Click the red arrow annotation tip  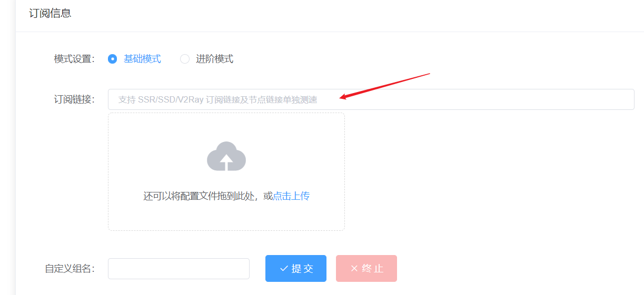pos(341,97)
